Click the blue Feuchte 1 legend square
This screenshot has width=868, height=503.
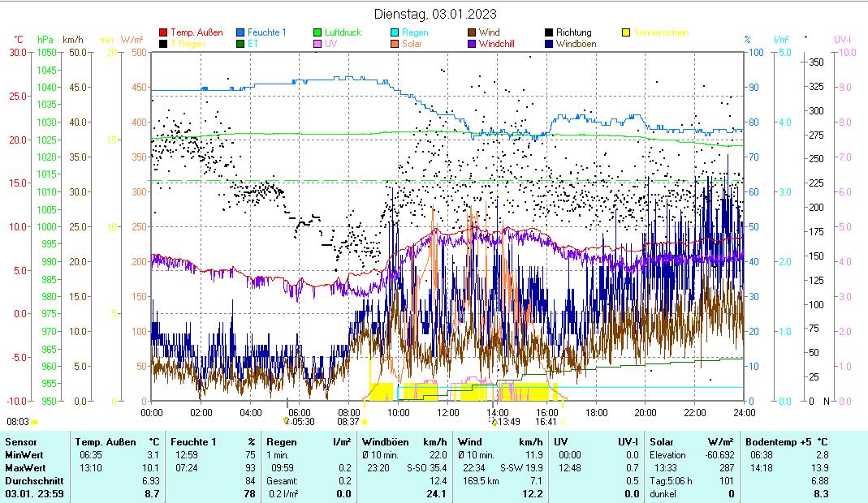[241, 33]
